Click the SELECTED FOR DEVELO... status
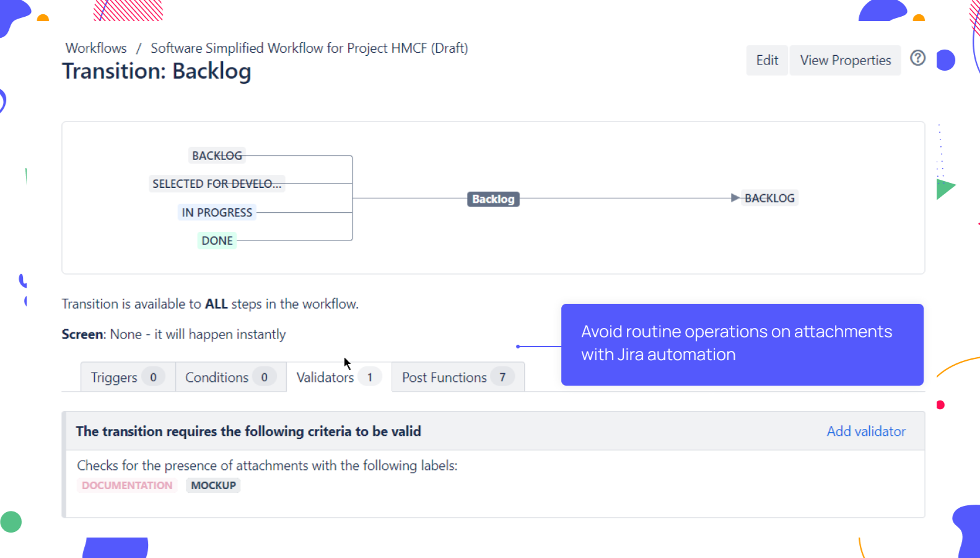 [217, 184]
